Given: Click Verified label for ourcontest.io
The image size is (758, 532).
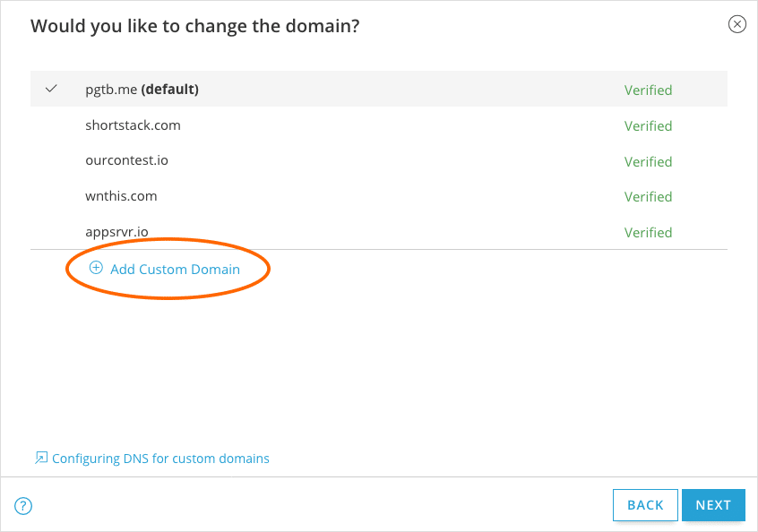Looking at the screenshot, I should pyautogui.click(x=648, y=162).
